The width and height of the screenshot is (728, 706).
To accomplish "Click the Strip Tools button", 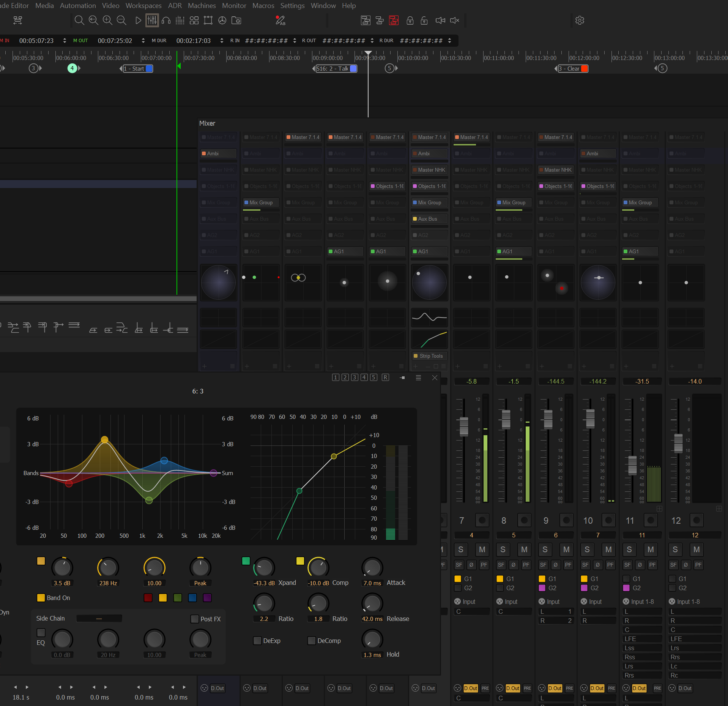I will 429,356.
